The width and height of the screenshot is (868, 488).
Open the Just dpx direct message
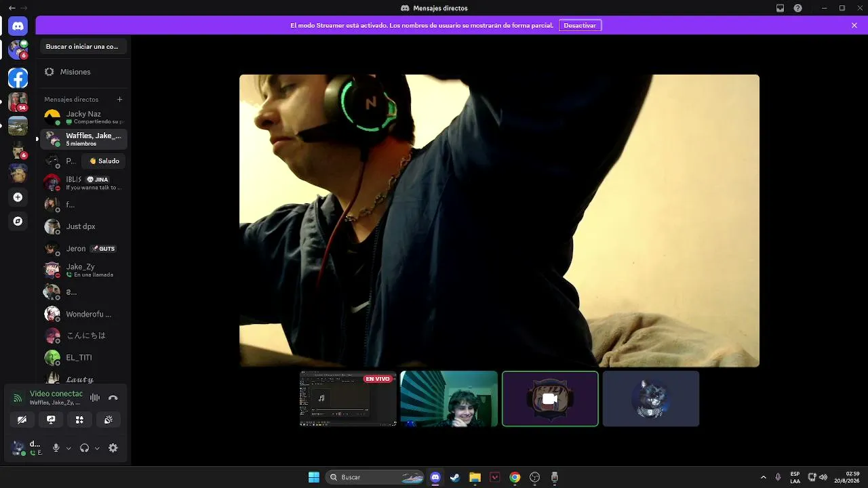(x=84, y=226)
